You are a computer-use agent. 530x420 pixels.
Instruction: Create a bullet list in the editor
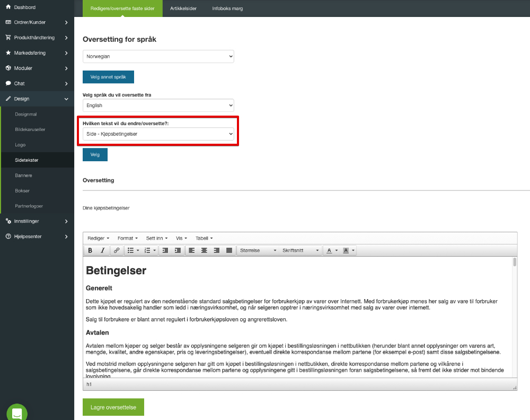tap(130, 251)
